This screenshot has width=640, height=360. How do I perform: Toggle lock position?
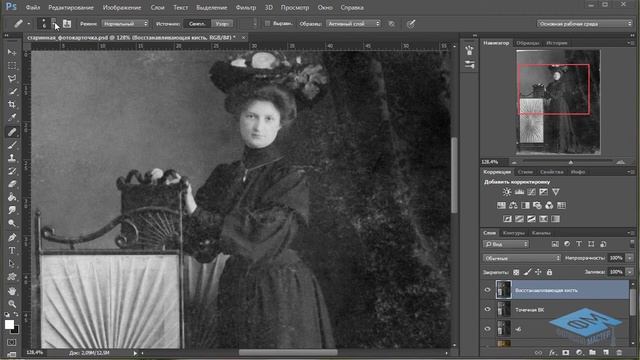tap(538, 272)
